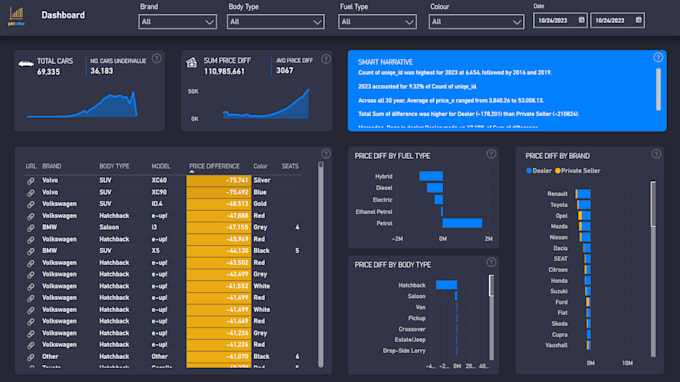The image size is (680, 382).
Task: Open the Brand filter dropdown
Action: [177, 22]
